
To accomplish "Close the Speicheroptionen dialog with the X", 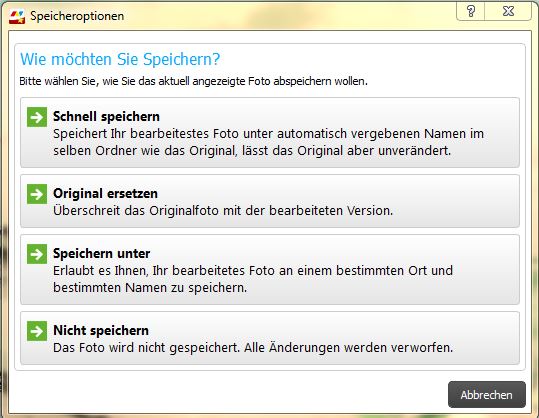I will [508, 11].
